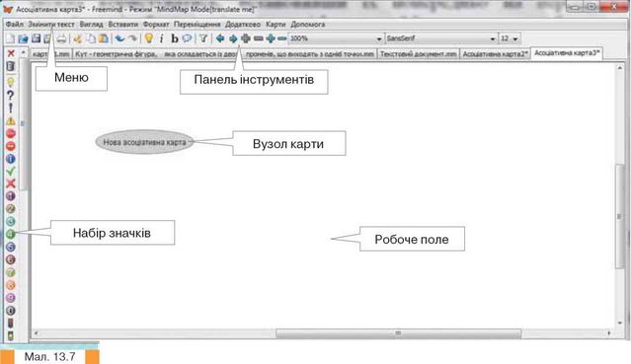Click the print icon in toolbar
Screen dimensions: 631x364
(61, 38)
